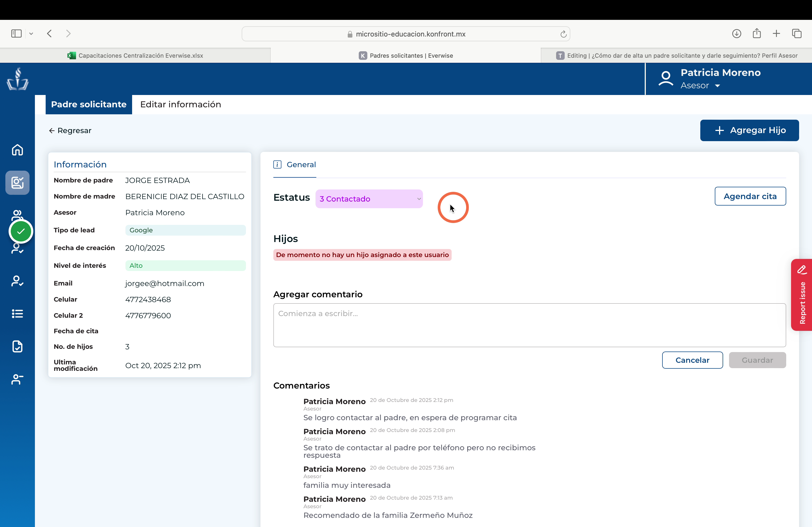812x527 pixels.
Task: Click the Alto interest level badge
Action: click(x=185, y=266)
